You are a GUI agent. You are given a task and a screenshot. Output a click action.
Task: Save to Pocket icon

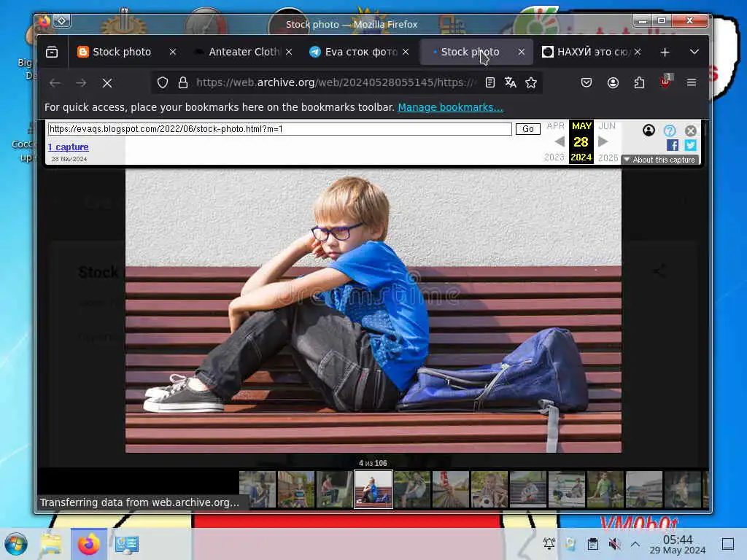(x=587, y=82)
